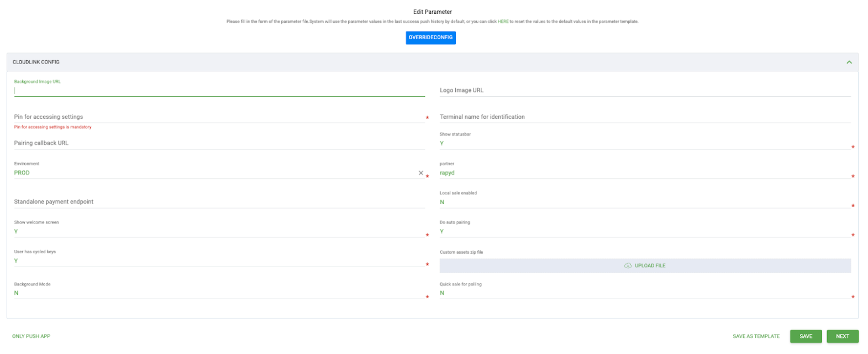This screenshot has width=868, height=354.
Task: Collapse the CLOUDLINK CONFIG section chevron
Action: (x=849, y=62)
